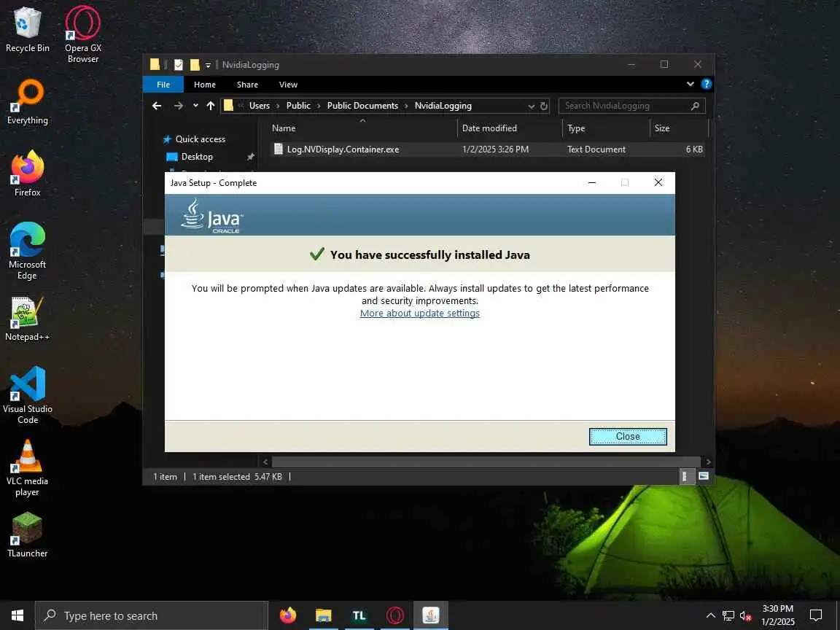Sort files by Date modified column
Screen dimensions: 840x630
509,128
